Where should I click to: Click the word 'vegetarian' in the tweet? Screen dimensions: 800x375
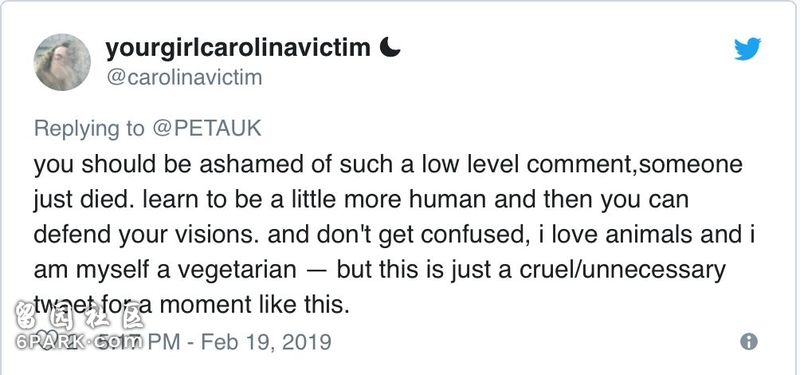pos(237,270)
